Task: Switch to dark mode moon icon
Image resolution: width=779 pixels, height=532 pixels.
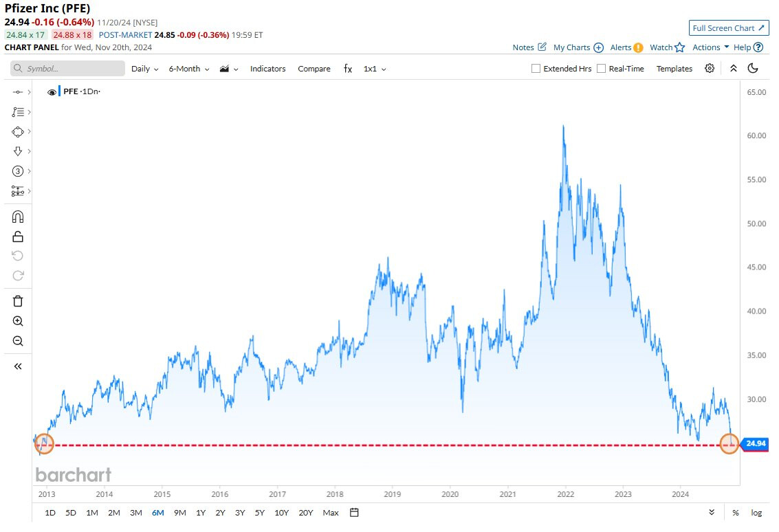Action: pyautogui.click(x=753, y=69)
